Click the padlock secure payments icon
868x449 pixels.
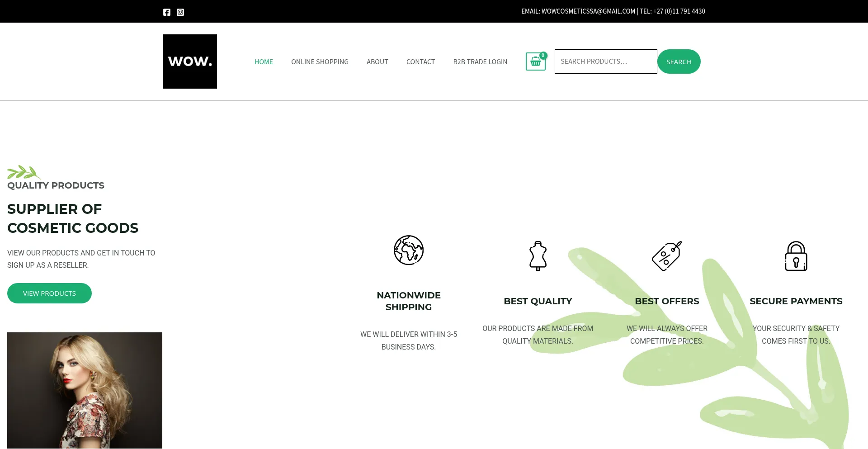pos(796,256)
